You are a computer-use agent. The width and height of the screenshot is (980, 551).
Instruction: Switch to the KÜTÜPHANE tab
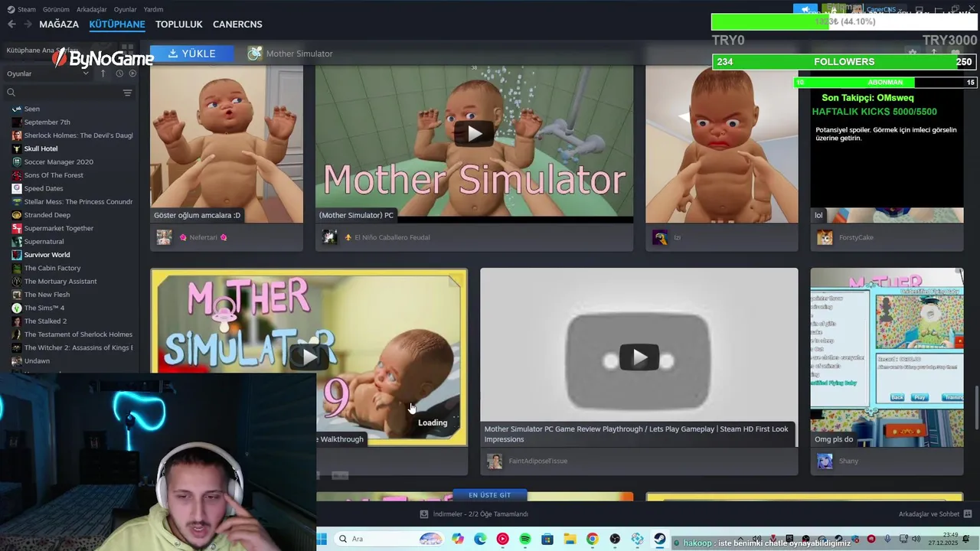pos(117,24)
